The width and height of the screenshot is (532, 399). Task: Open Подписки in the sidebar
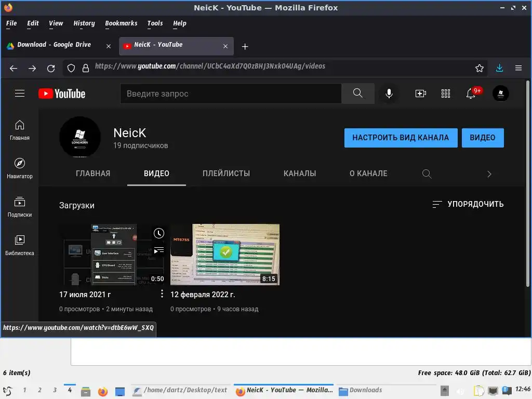[x=20, y=207]
